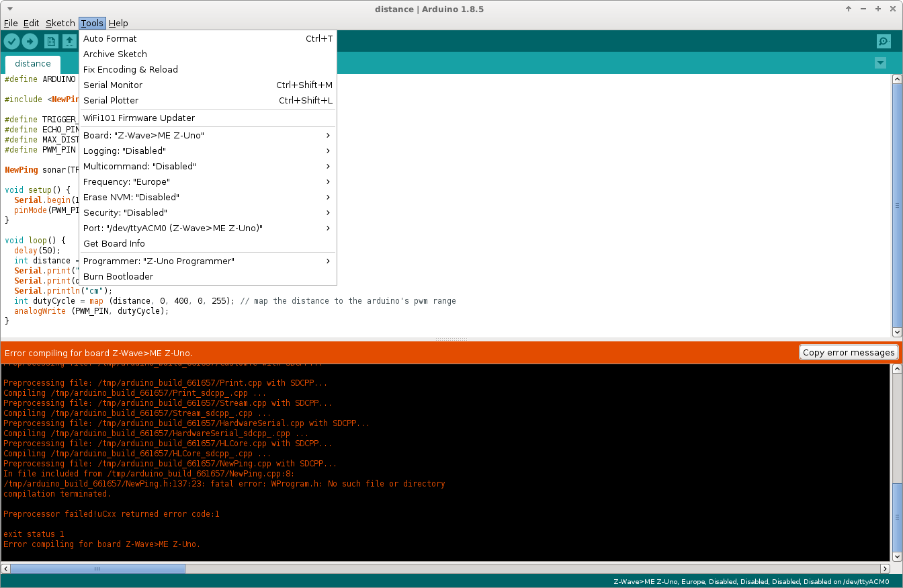Screen dimensions: 903x588
Task: Open Serial Plotter from Tools menu
Action: 208,101
